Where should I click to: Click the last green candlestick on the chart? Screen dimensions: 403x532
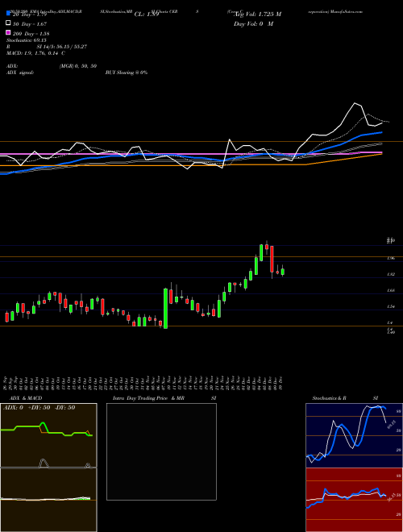283,272
